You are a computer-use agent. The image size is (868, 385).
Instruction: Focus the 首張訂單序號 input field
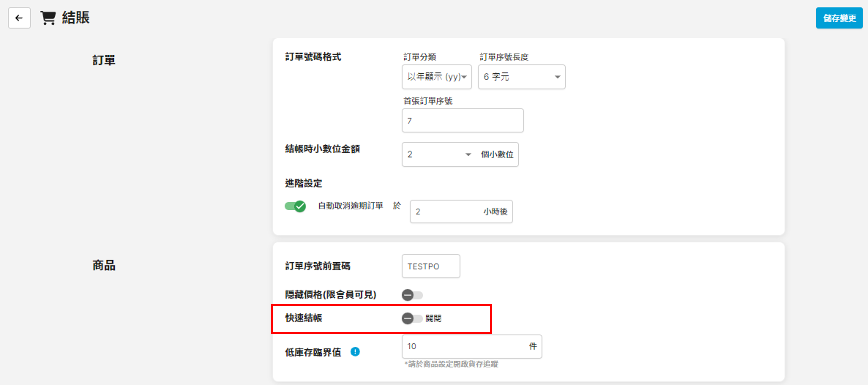pyautogui.click(x=462, y=120)
